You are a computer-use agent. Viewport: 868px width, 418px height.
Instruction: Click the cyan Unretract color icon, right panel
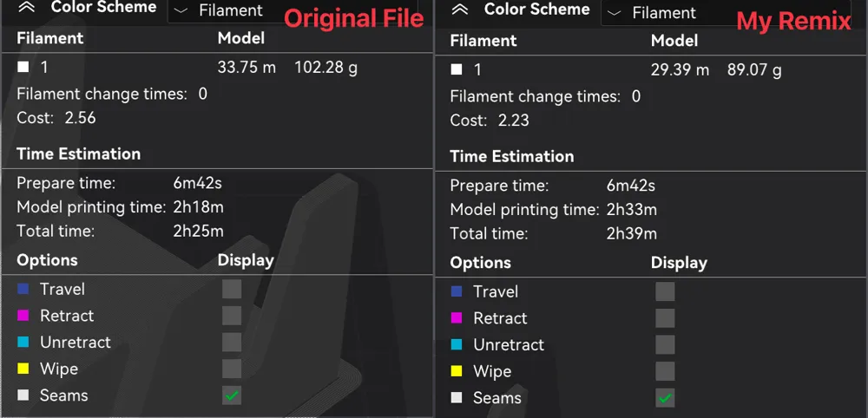tap(457, 344)
